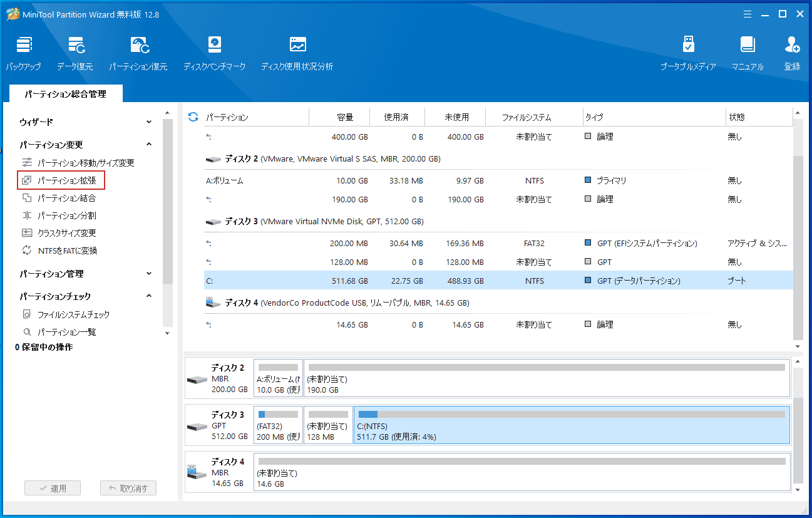This screenshot has width=812, height=518.
Task: Create ブータブルメディア bootable media
Action: (688, 53)
